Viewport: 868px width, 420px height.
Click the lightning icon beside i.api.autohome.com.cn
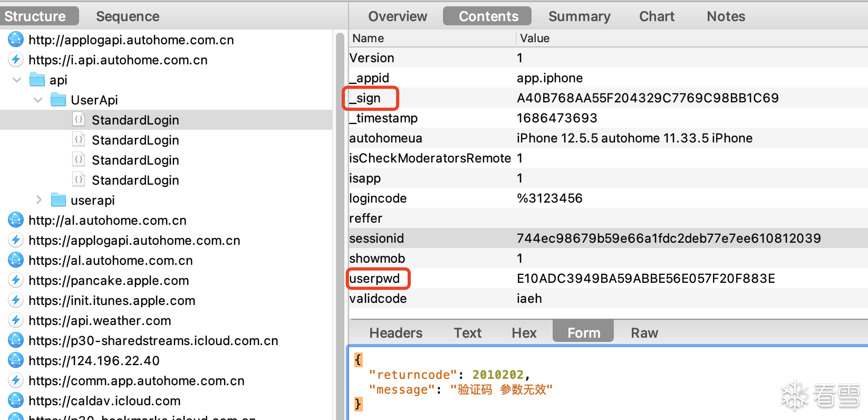[16, 60]
